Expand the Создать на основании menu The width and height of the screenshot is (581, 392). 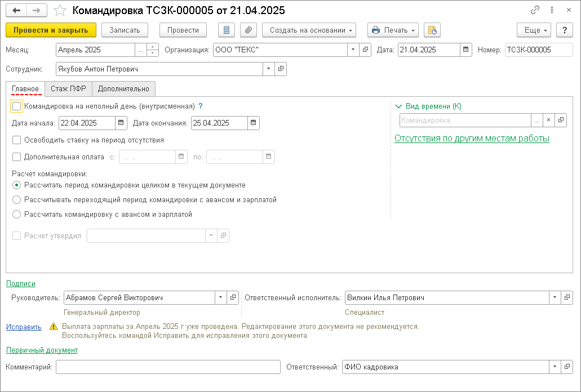309,30
